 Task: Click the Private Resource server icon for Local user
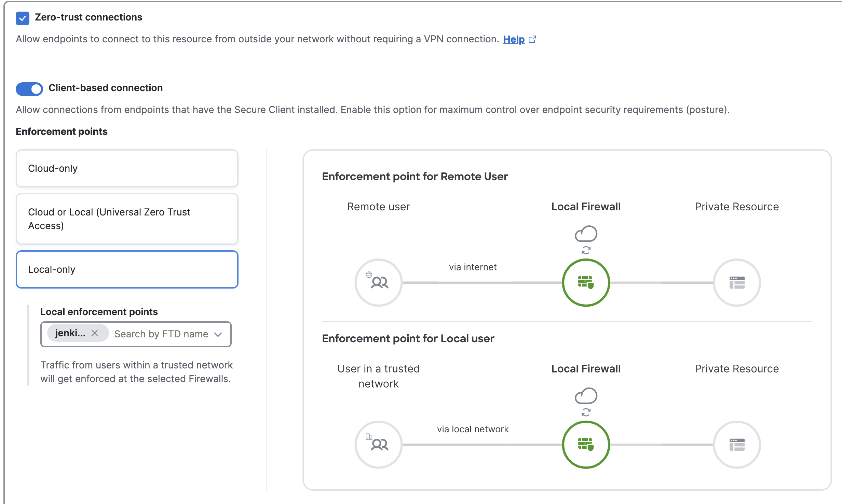pyautogui.click(x=737, y=444)
